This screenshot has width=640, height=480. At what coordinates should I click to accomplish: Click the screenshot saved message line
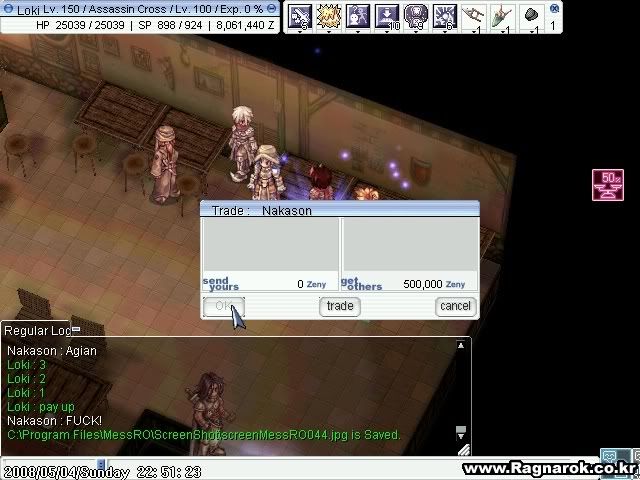coord(204,435)
